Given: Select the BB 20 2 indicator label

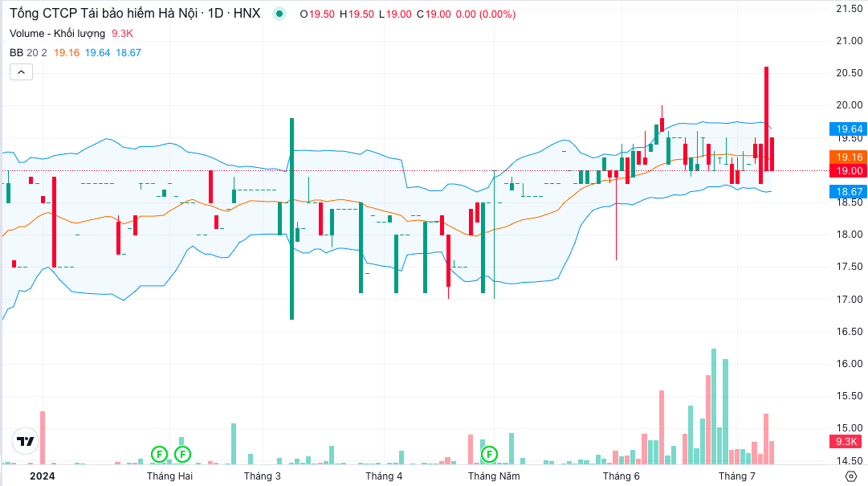Looking at the screenshot, I should pyautogui.click(x=28, y=52).
